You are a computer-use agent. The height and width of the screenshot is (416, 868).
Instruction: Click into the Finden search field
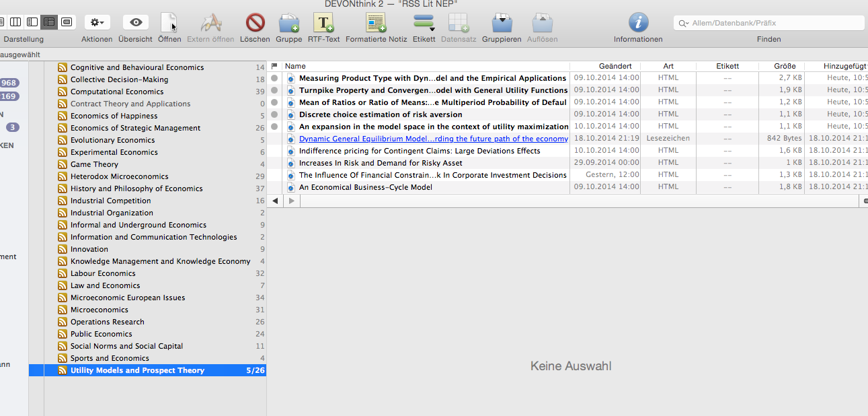(x=773, y=23)
